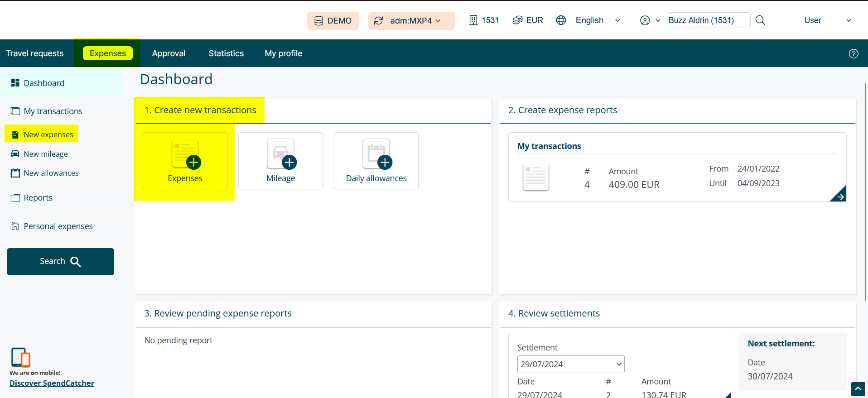Open the Mileage creation tile
868x398 pixels.
pos(280,161)
